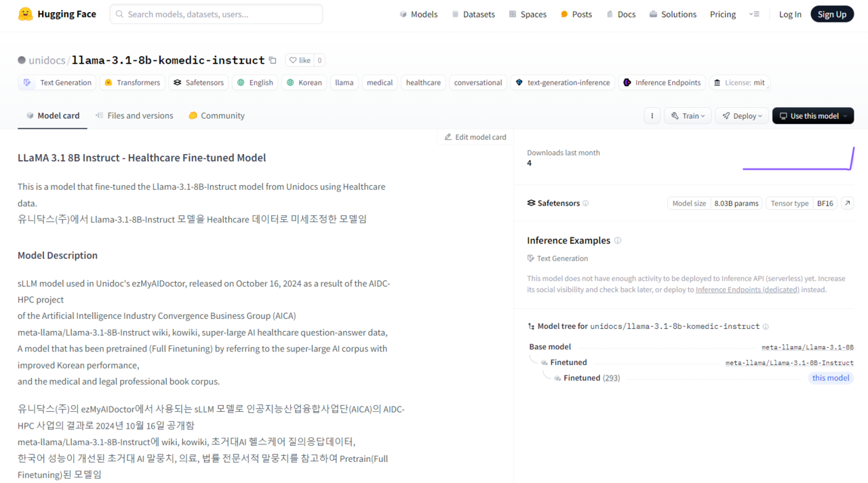Open Safetensors details via the arrow icon

(846, 203)
